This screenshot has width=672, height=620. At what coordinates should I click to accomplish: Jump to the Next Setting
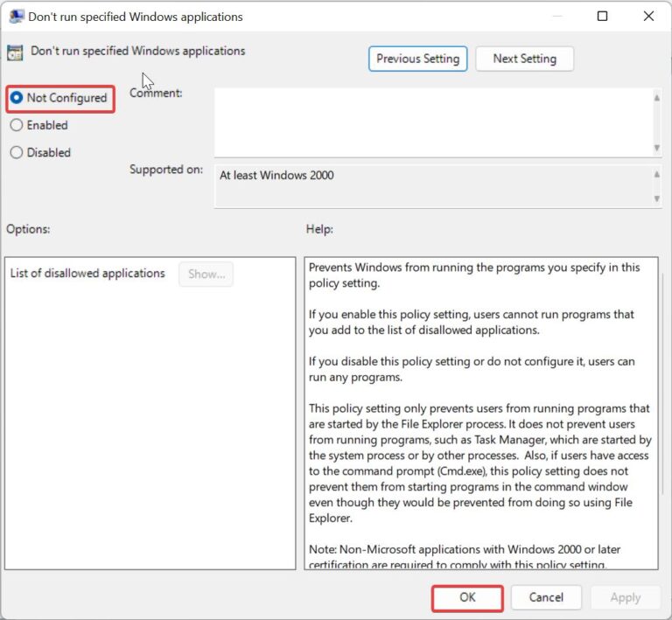(524, 59)
